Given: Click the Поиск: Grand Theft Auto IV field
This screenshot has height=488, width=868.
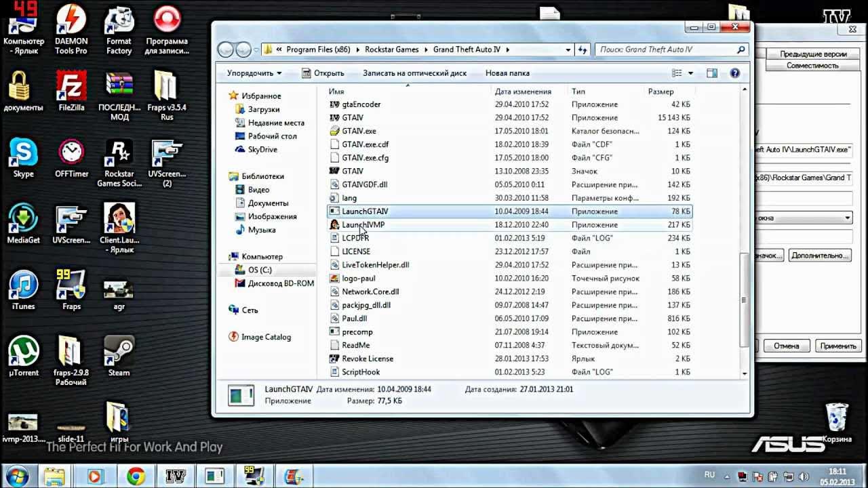Looking at the screenshot, I should coord(671,49).
